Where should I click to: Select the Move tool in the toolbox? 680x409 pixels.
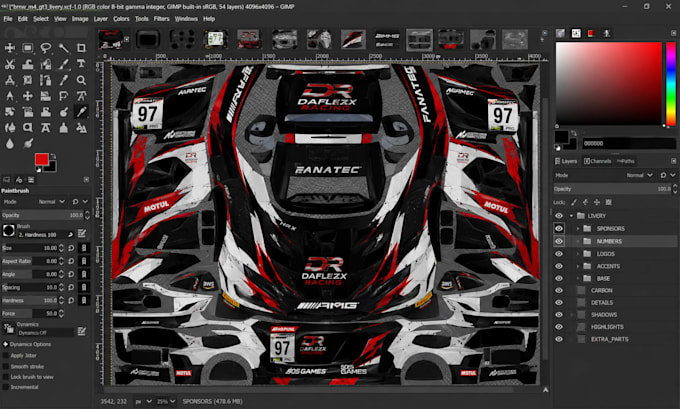tap(10, 48)
